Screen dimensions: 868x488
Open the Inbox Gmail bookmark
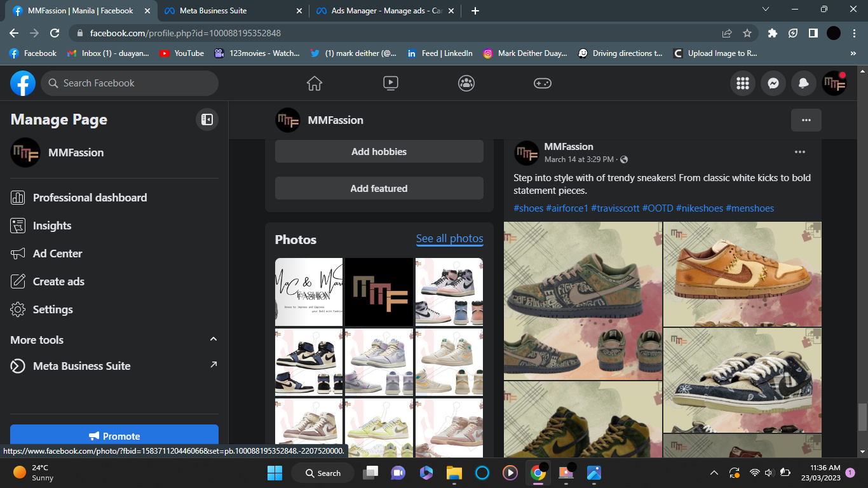pyautogui.click(x=108, y=53)
